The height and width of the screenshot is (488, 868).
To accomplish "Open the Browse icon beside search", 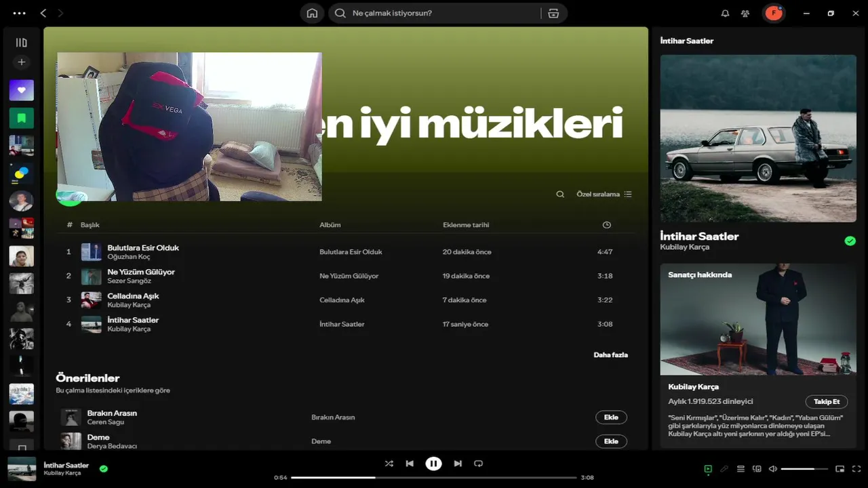I will tap(553, 13).
